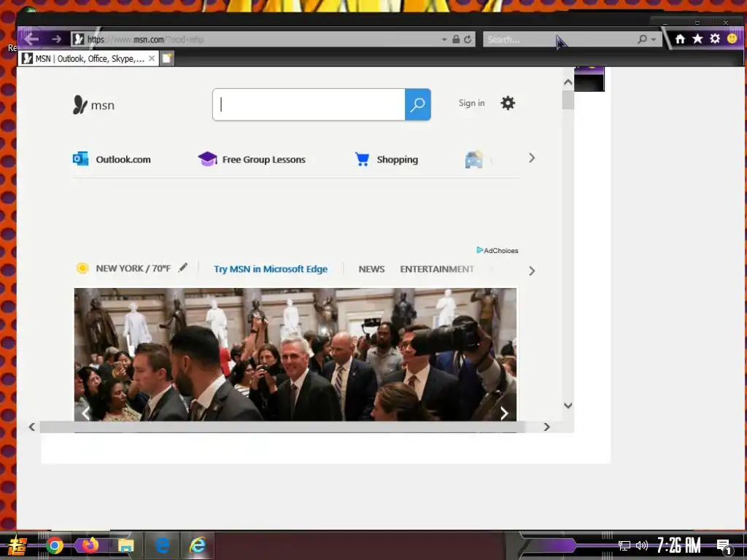The height and width of the screenshot is (560, 747).
Task: Open the Action Center notifications icon
Action: pyautogui.click(x=724, y=546)
